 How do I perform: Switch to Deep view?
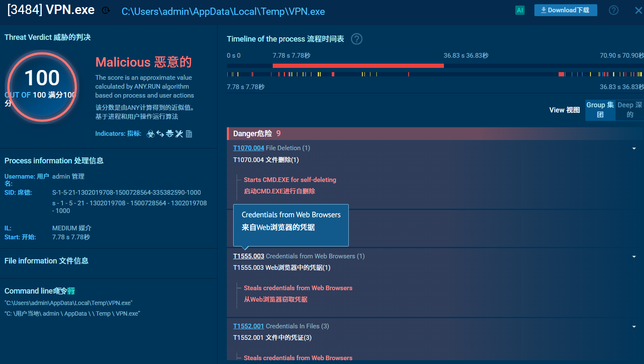[630, 109]
